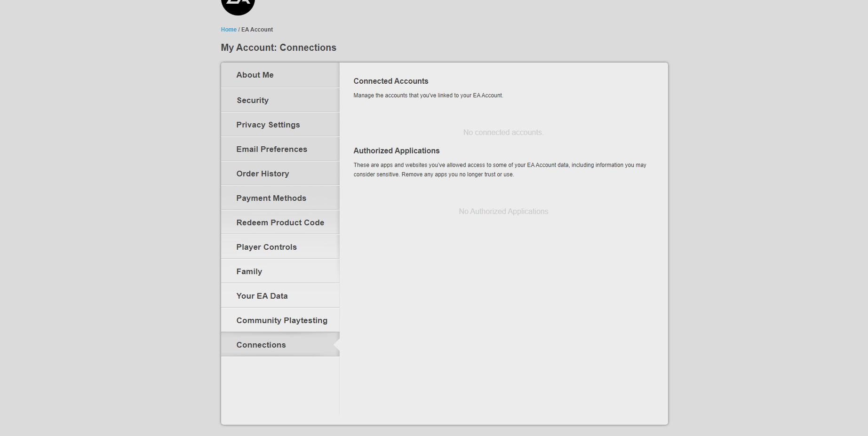
Task: Open Redeem Product Code tab
Action: tap(280, 222)
